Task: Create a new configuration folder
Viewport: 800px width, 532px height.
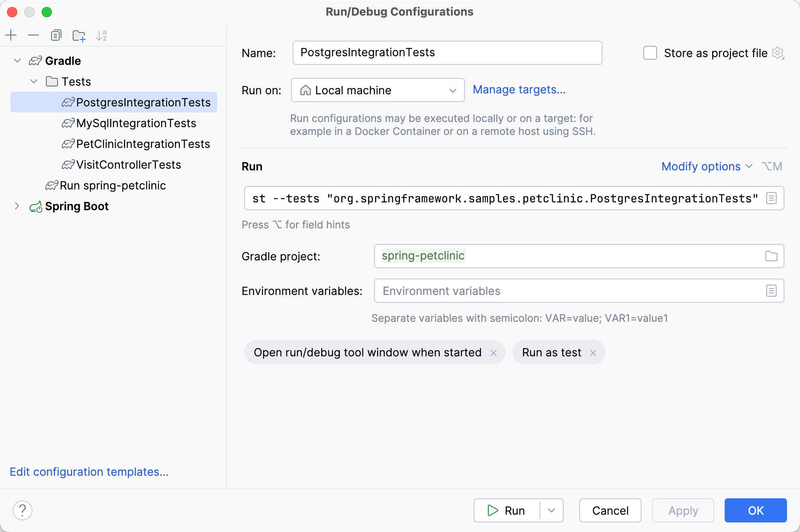Action: [x=79, y=35]
